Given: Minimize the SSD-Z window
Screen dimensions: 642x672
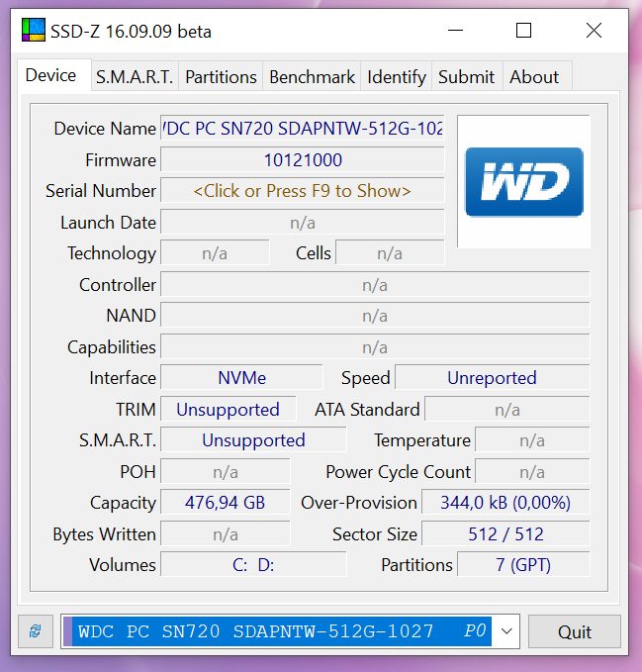Looking at the screenshot, I should 454,31.
